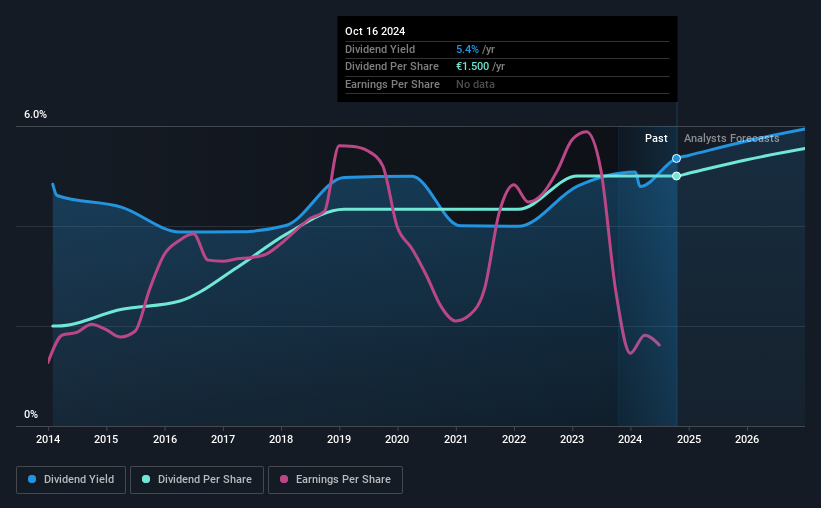The image size is (821, 508).
Task: Click the 2020 x-axis label
Action: [397, 439]
